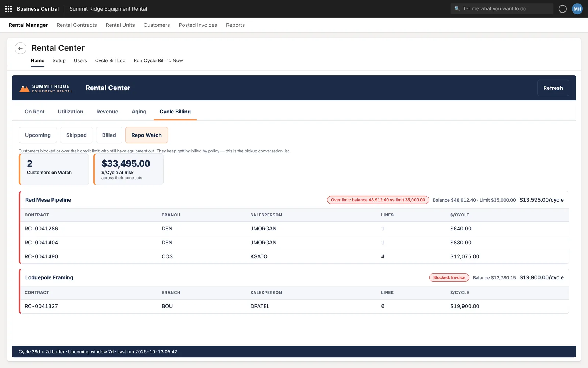Screen dimensions: 588x368
Task: Open Rental Units menu
Action: pyautogui.click(x=120, y=25)
